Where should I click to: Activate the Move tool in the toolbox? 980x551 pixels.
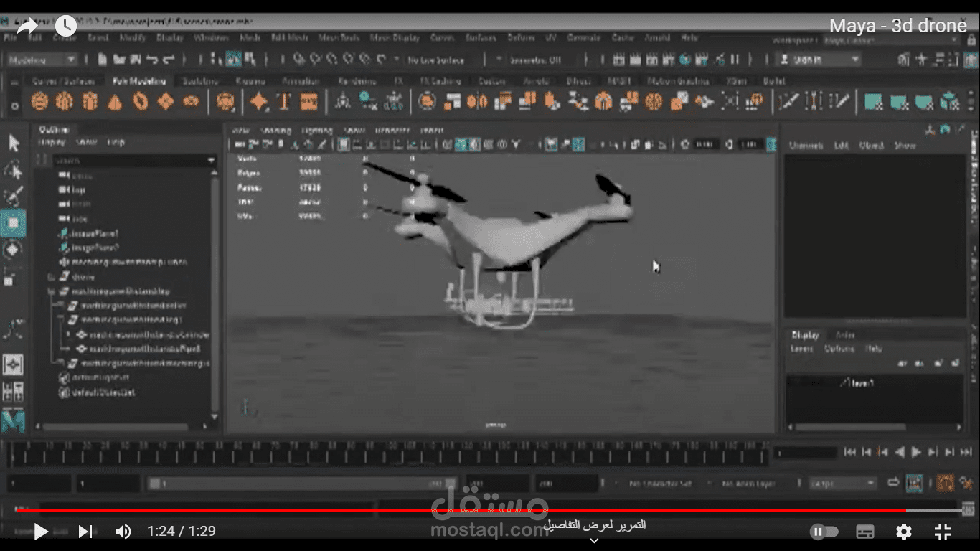[x=14, y=223]
